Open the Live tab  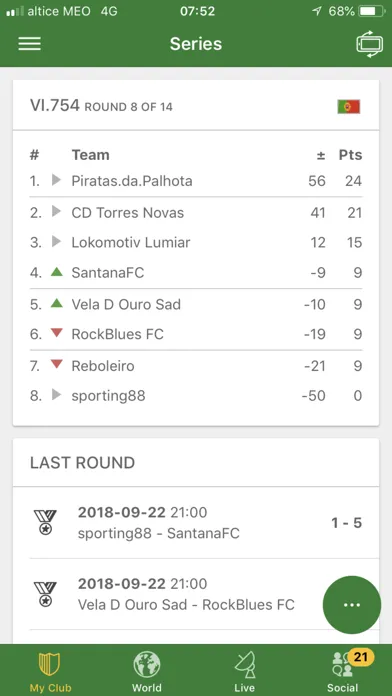pyautogui.click(x=245, y=670)
